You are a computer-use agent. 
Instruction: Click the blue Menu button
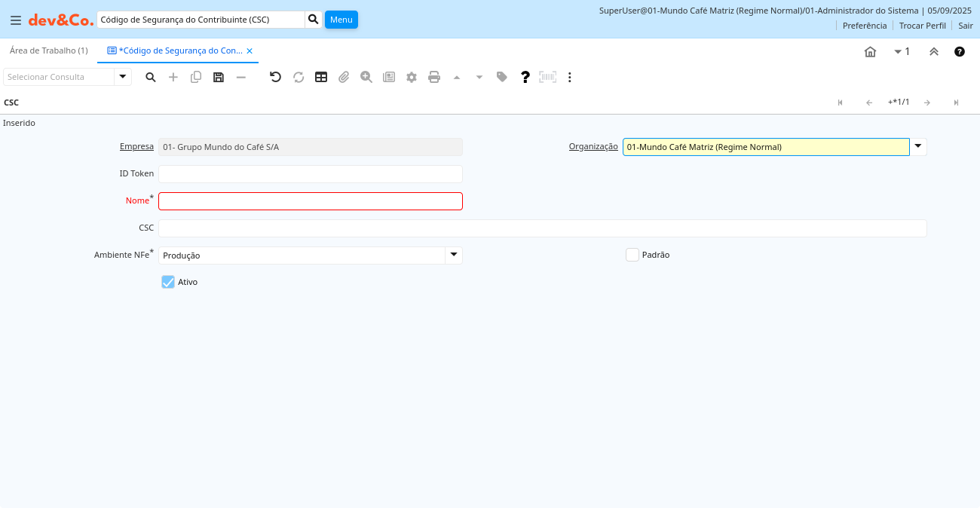[341, 20]
